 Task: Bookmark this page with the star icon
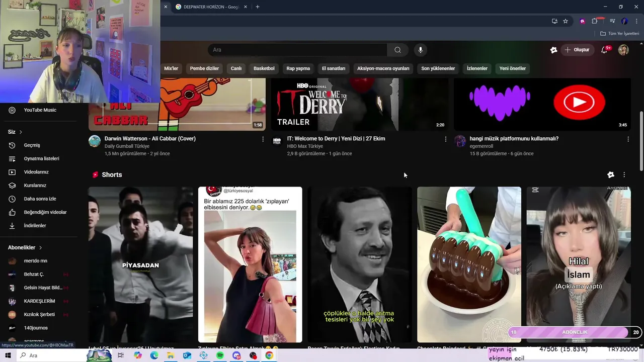point(566,21)
